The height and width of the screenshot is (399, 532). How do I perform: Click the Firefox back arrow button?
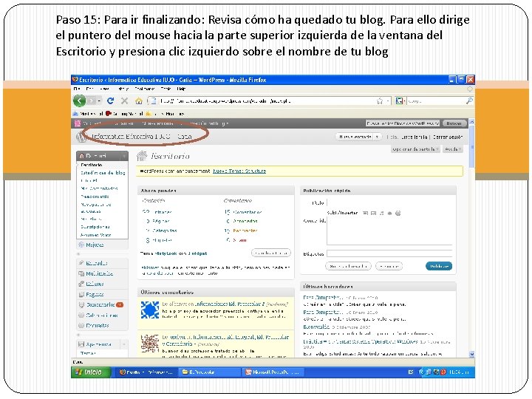tap(79, 100)
